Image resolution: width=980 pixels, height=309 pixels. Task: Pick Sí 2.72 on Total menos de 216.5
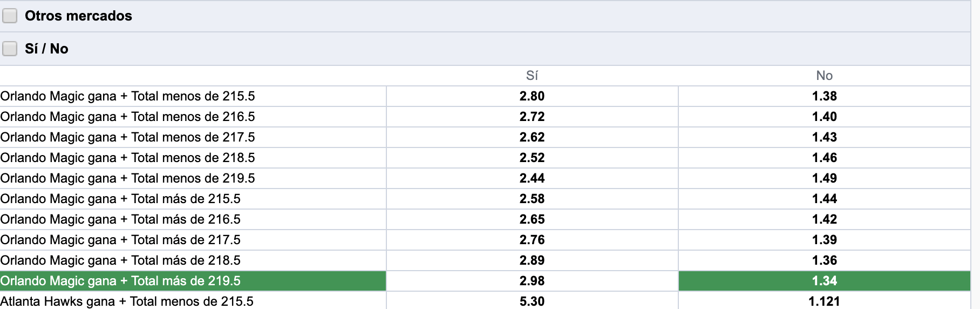[x=532, y=117]
